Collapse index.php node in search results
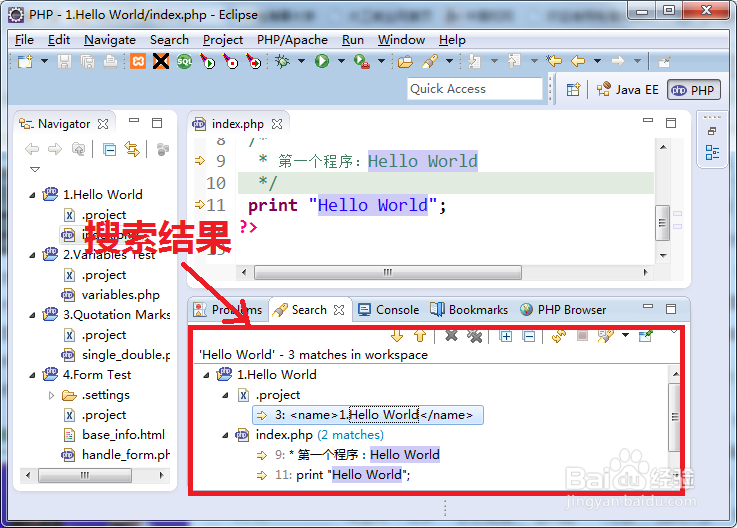The height and width of the screenshot is (528, 737). pos(225,435)
